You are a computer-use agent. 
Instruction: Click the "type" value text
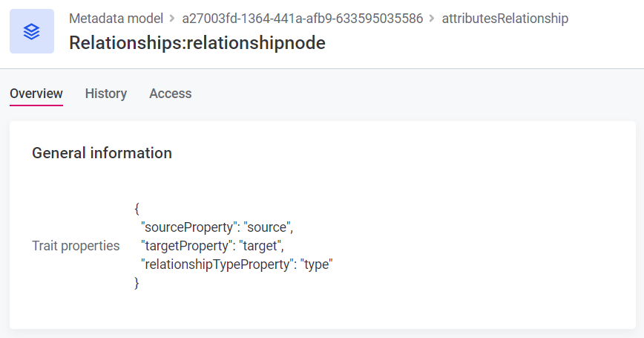[317, 264]
